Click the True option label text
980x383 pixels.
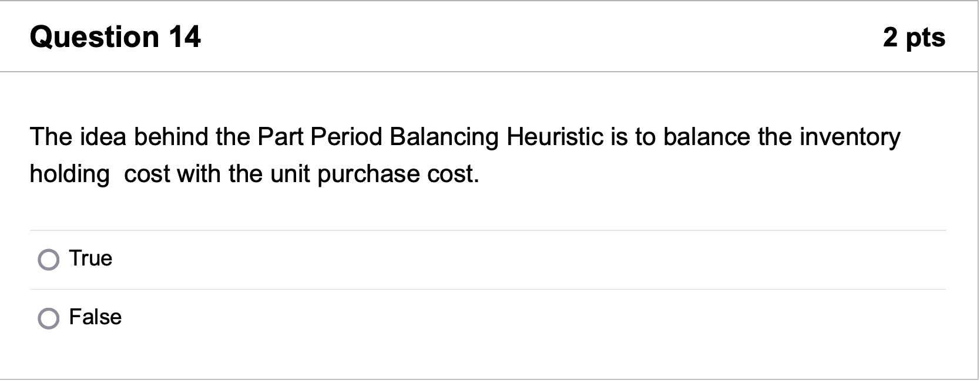(x=90, y=258)
